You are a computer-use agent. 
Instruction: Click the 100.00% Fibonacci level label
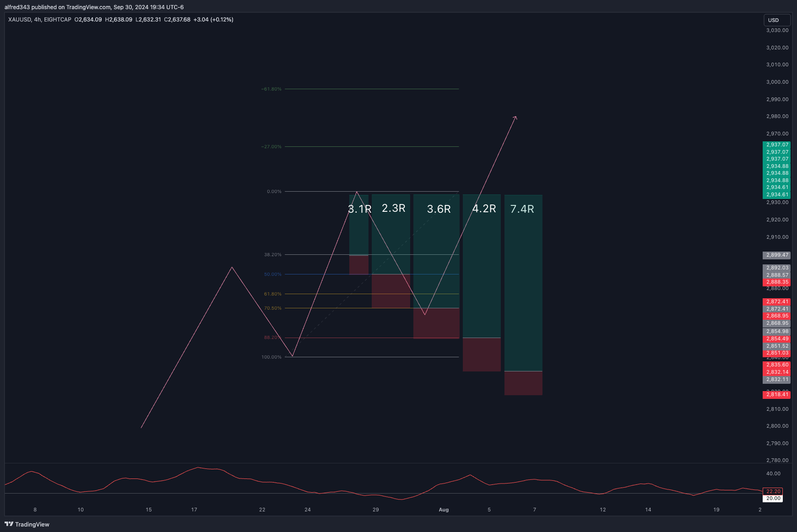tap(271, 357)
